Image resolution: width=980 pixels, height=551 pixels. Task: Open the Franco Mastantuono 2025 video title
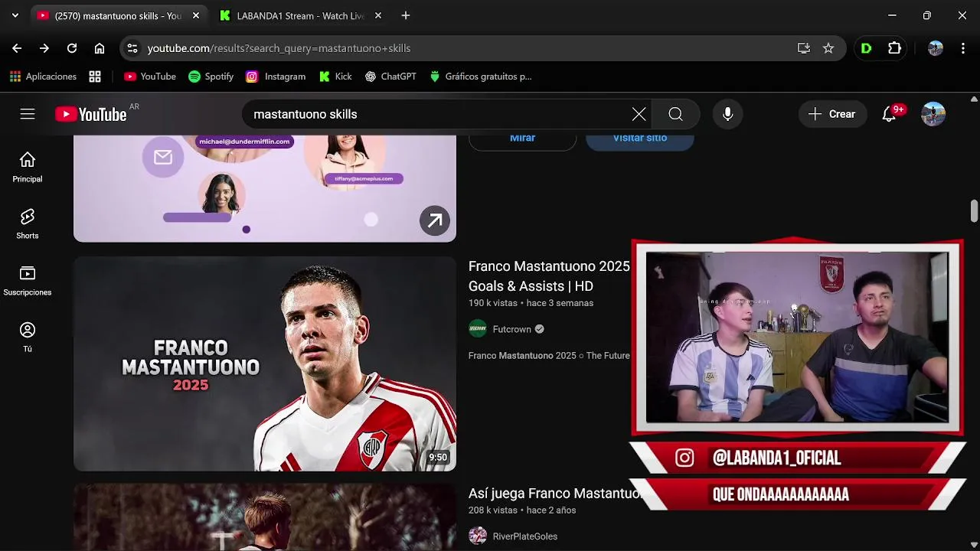pyautogui.click(x=549, y=276)
